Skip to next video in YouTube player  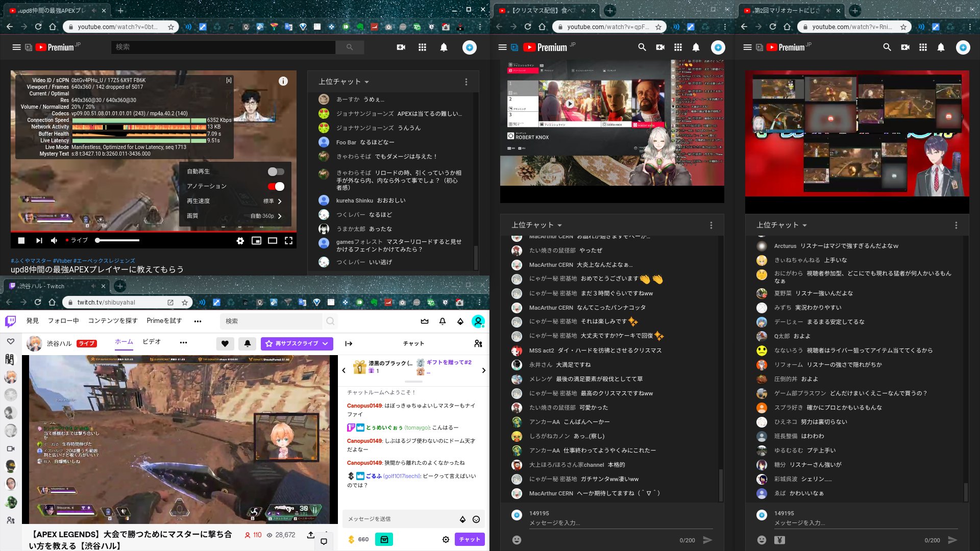pyautogui.click(x=39, y=240)
